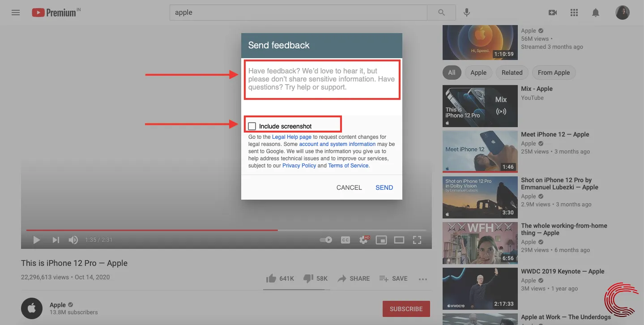Click SEND in the feedback dialog
The image size is (644, 325).
pyautogui.click(x=384, y=188)
